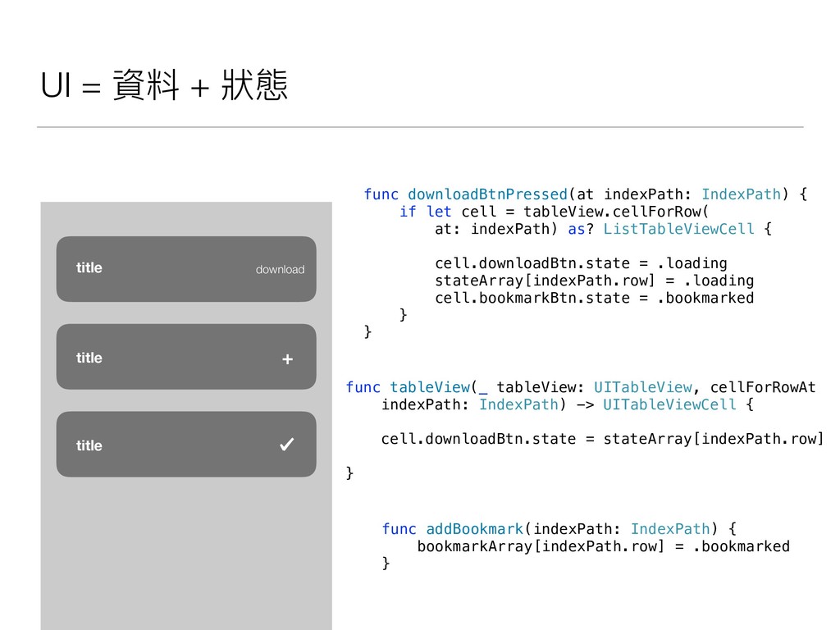Select the second cell's title next to plus
Image resolution: width=840 pixels, height=630 pixels.
point(89,358)
